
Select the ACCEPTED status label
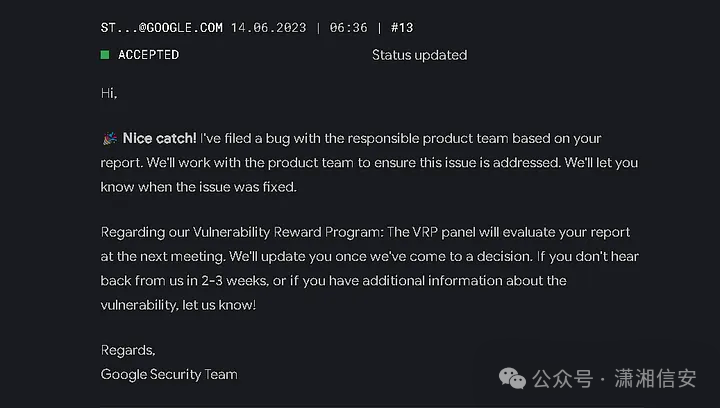(x=148, y=55)
